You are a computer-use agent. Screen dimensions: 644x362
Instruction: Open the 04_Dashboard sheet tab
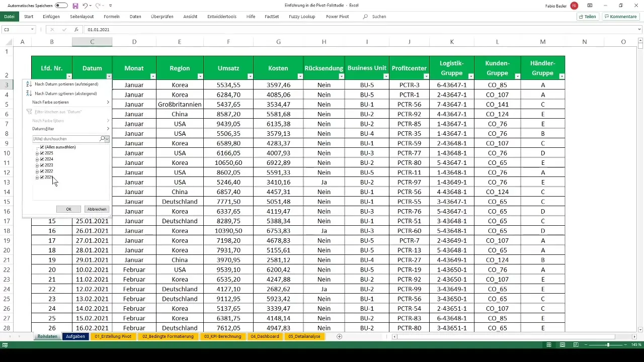click(265, 336)
